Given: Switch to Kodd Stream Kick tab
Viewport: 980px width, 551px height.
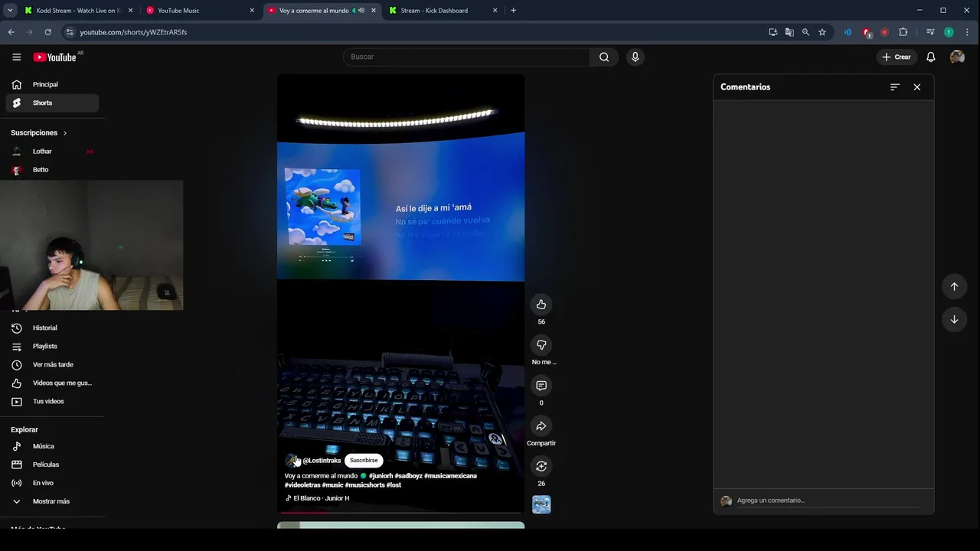Looking at the screenshot, I should click(78, 11).
